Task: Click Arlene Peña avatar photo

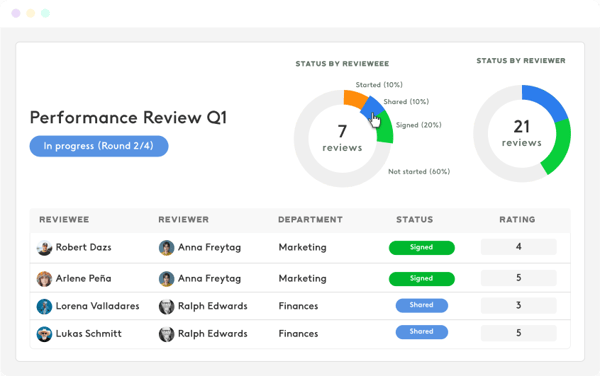Action: [x=44, y=279]
